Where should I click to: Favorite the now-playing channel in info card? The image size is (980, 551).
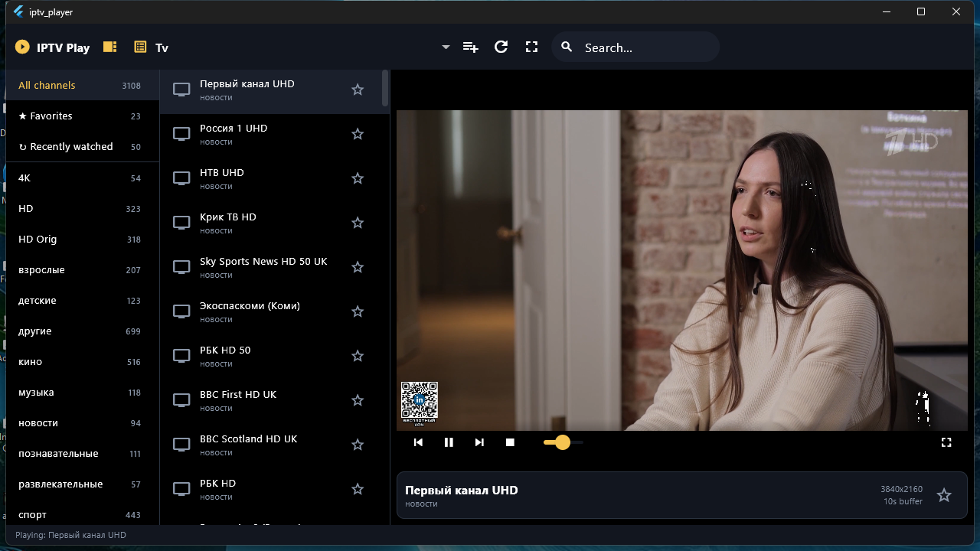pos(944,495)
